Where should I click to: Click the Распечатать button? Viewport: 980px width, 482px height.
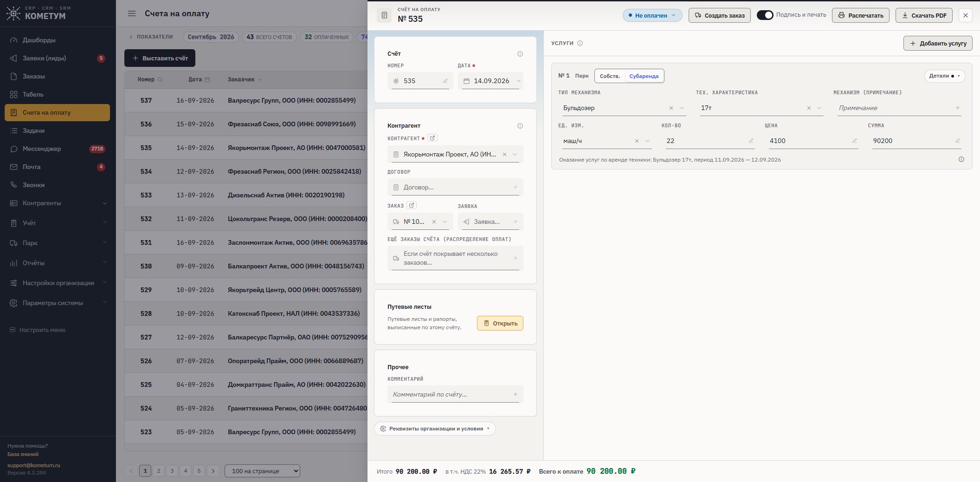click(861, 15)
